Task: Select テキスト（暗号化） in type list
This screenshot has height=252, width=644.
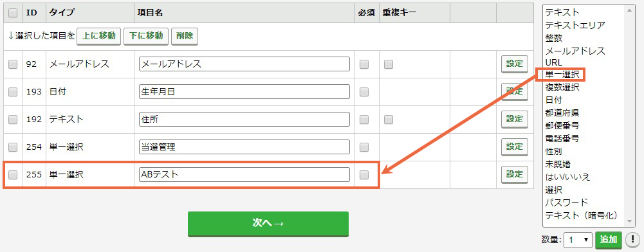Action: 582,215
